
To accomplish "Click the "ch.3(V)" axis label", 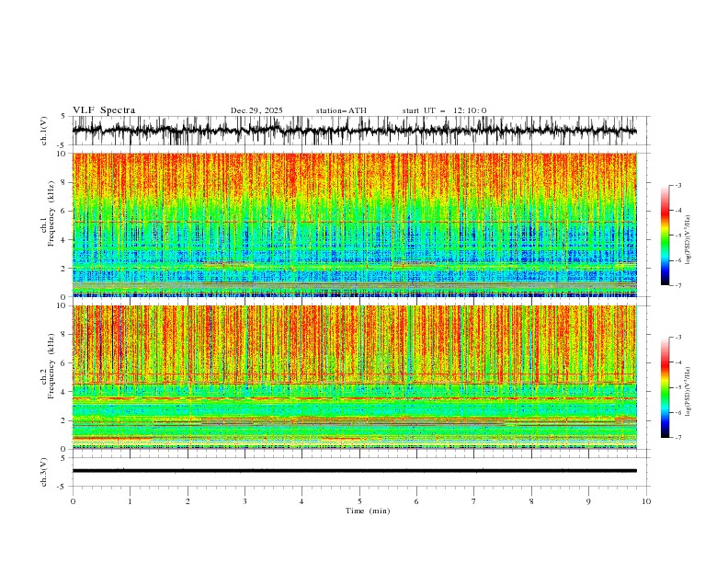I will [x=44, y=472].
